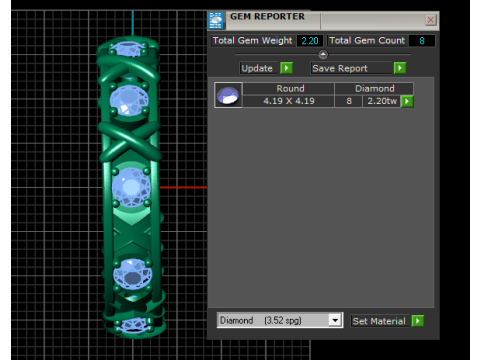The width and height of the screenshot is (480, 360).
Task: Select the center diamond on the ring
Action: click(x=131, y=187)
